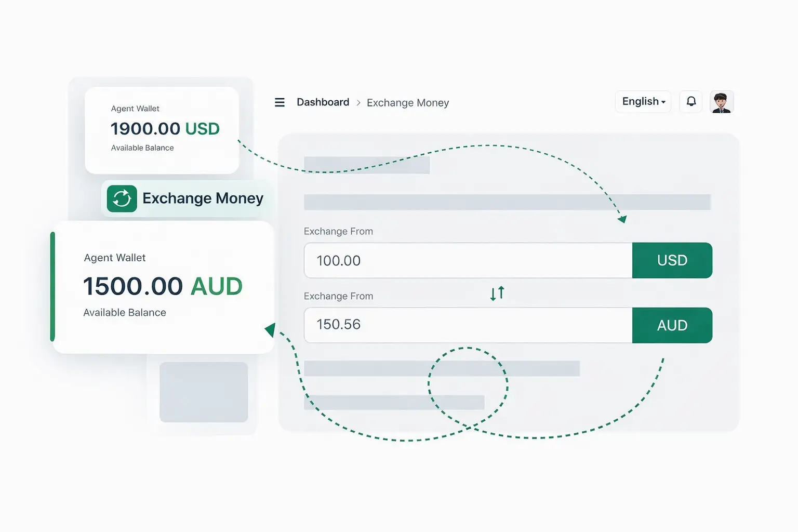
Task: Click the 100.00 amount input field
Action: 468,260
